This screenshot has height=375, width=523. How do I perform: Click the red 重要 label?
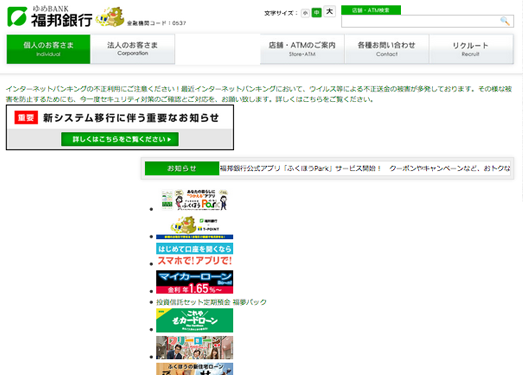tap(26, 118)
